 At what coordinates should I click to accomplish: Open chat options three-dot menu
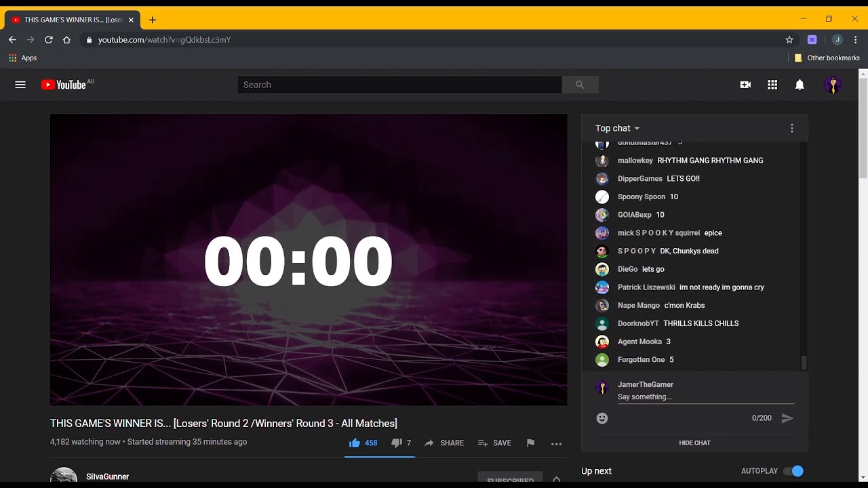tap(791, 128)
